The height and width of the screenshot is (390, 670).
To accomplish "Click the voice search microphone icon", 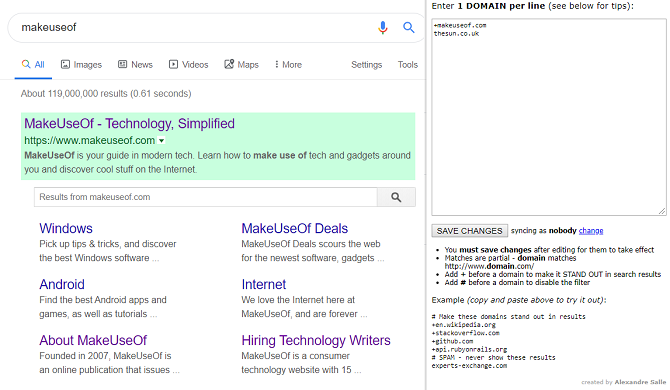I will point(383,28).
